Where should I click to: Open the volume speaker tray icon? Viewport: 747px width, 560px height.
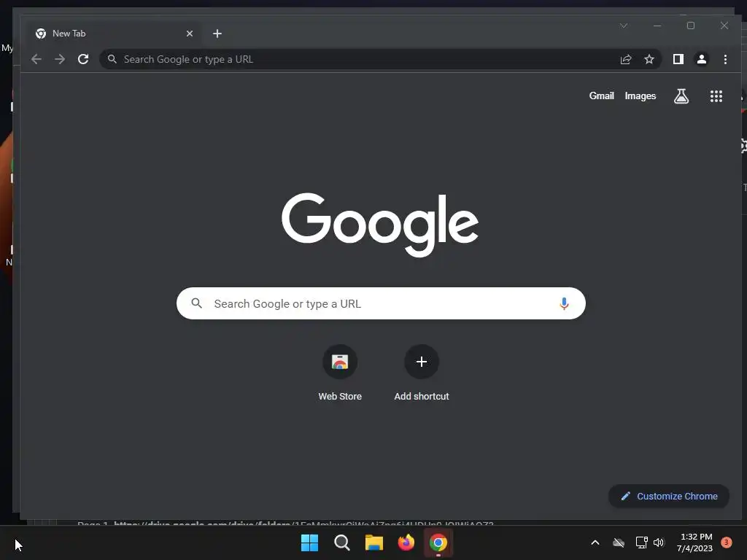[x=659, y=542]
